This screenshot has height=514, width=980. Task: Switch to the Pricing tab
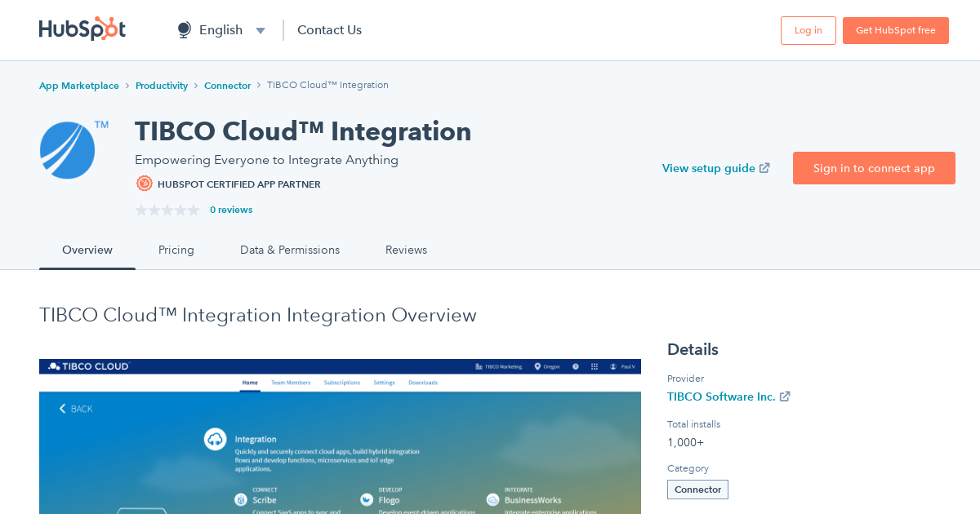click(x=176, y=250)
